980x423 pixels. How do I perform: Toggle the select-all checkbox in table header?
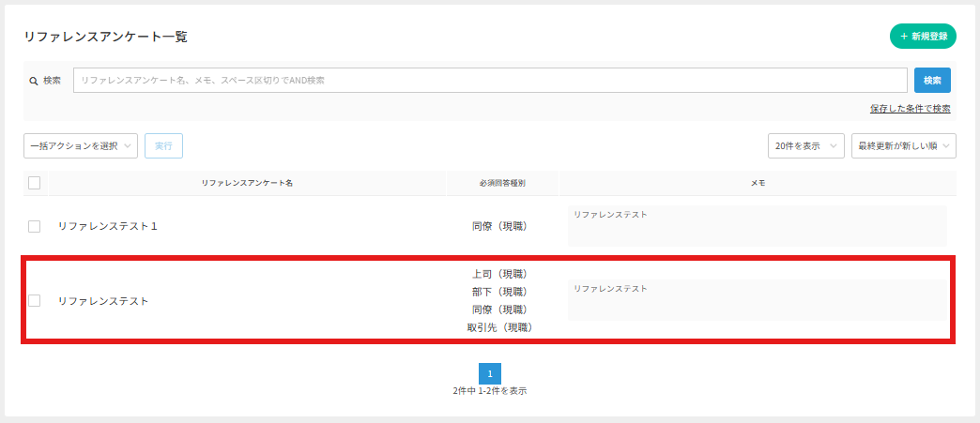tap(35, 183)
